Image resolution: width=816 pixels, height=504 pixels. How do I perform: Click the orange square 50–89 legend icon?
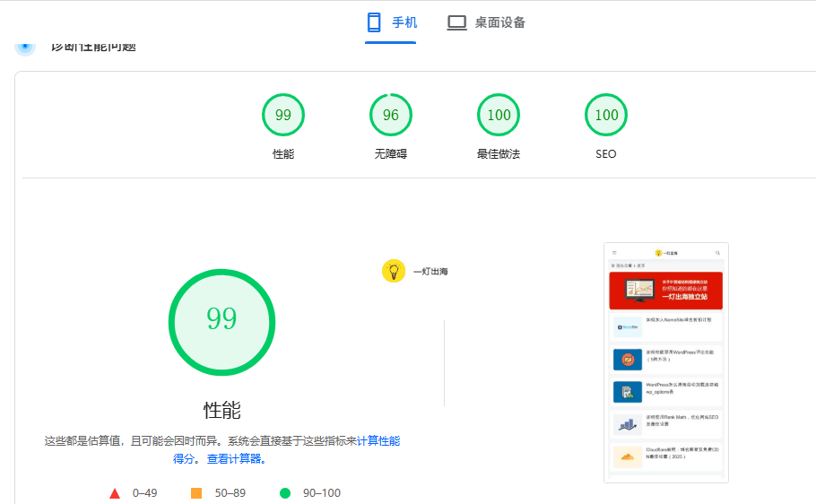tap(196, 493)
